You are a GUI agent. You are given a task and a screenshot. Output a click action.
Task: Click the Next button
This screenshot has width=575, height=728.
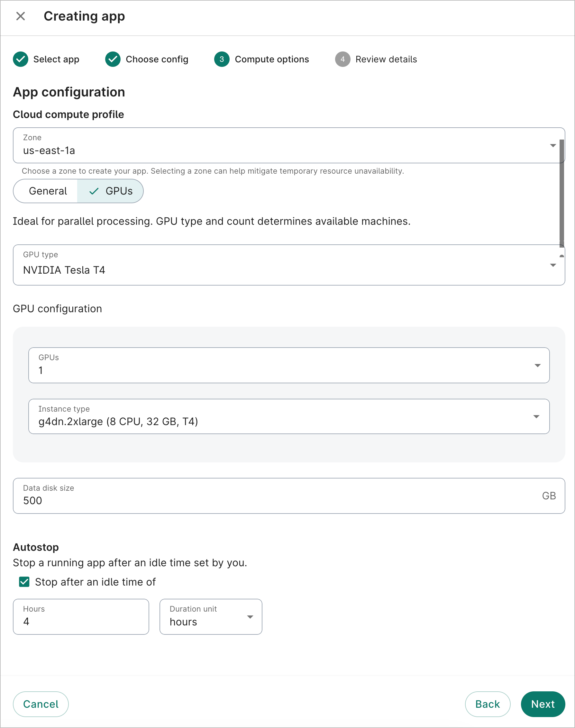coord(542,704)
